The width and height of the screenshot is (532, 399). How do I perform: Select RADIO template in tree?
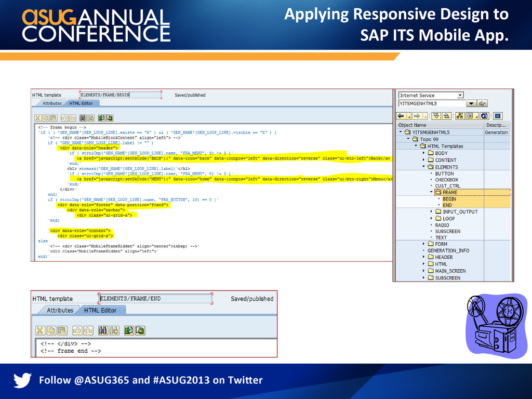(442, 225)
